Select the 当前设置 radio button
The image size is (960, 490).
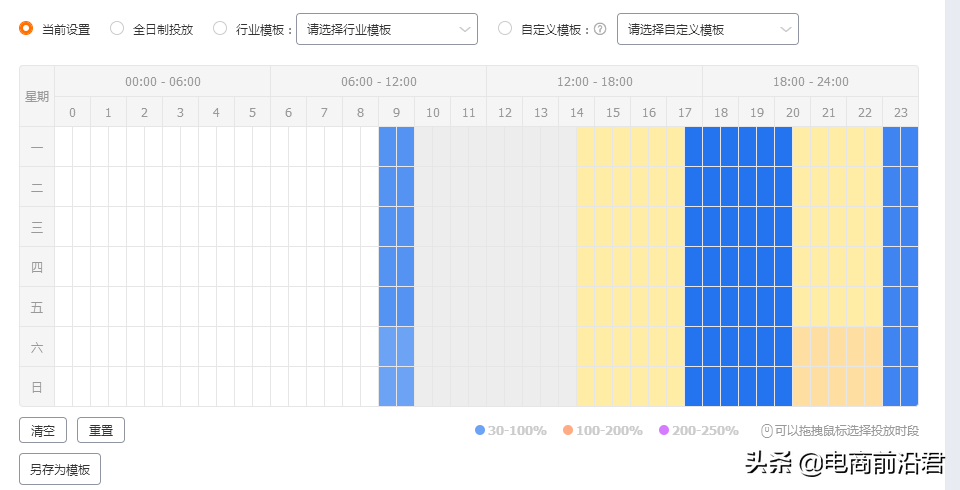(x=26, y=28)
